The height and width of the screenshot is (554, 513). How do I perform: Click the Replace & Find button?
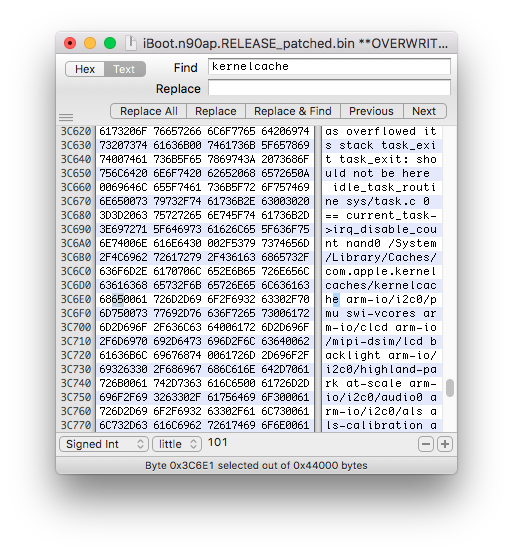(293, 111)
